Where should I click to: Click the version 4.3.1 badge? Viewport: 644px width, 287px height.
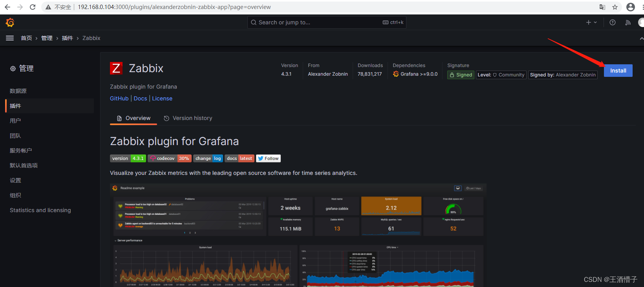pos(128,158)
